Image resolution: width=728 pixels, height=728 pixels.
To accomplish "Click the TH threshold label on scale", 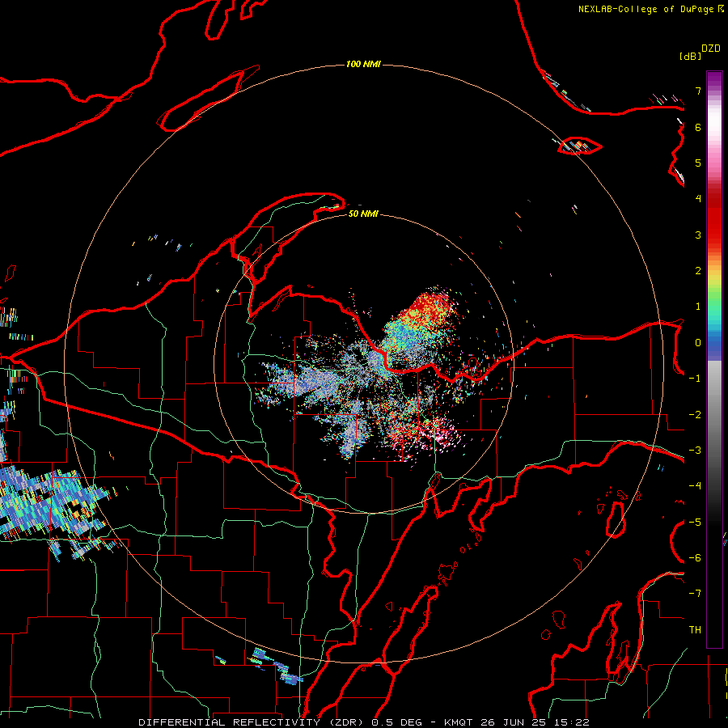I will [x=695, y=630].
